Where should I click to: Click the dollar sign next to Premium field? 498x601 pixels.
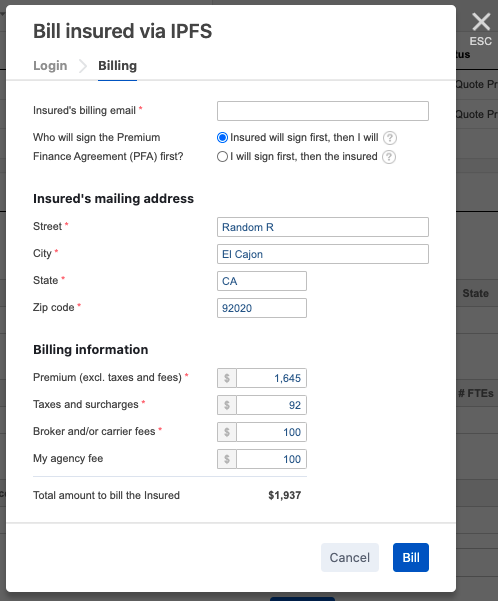click(227, 378)
